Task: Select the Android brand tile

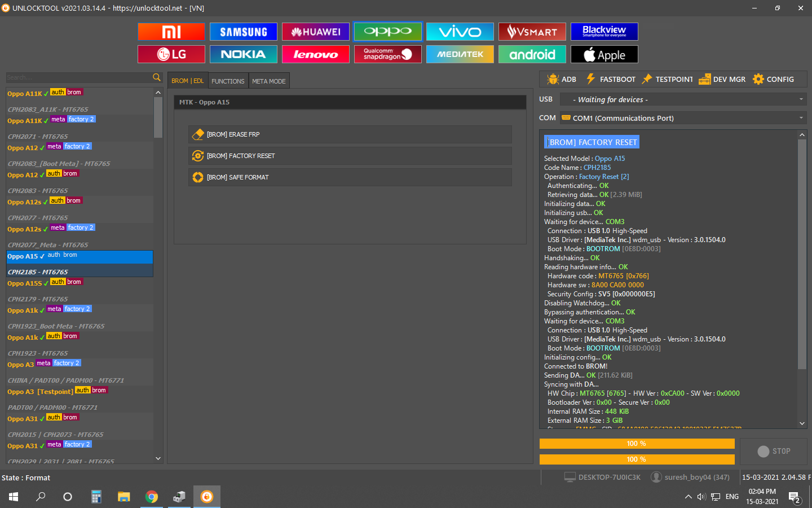Action: pyautogui.click(x=532, y=54)
